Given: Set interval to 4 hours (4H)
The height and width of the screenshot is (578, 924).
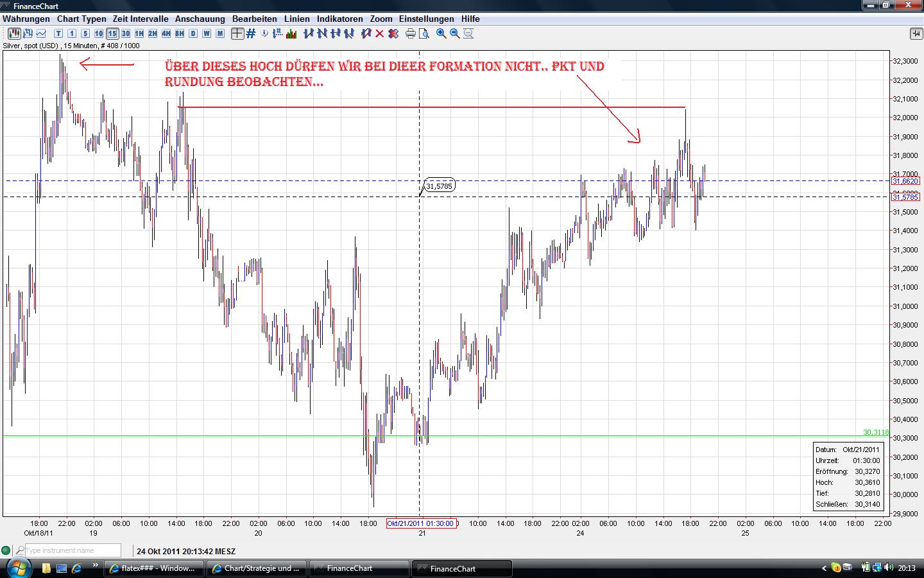Looking at the screenshot, I should 166,33.
